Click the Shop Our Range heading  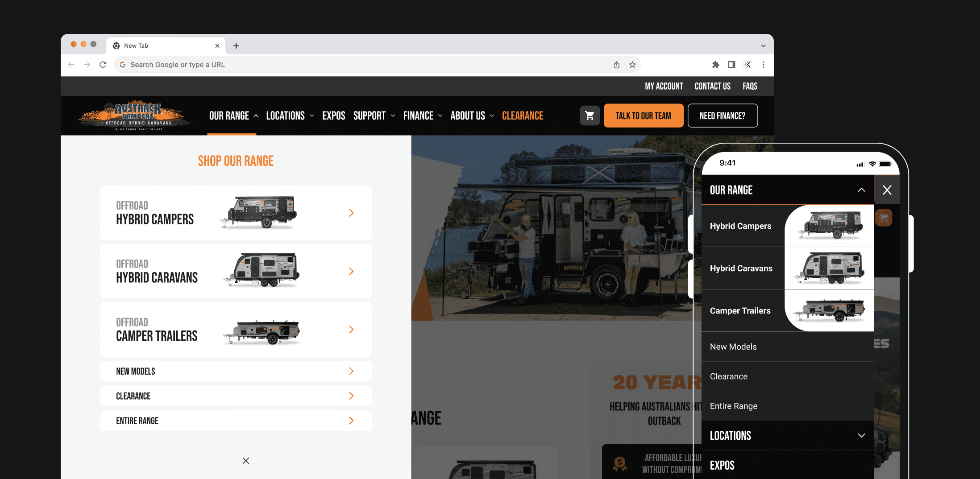tap(236, 161)
